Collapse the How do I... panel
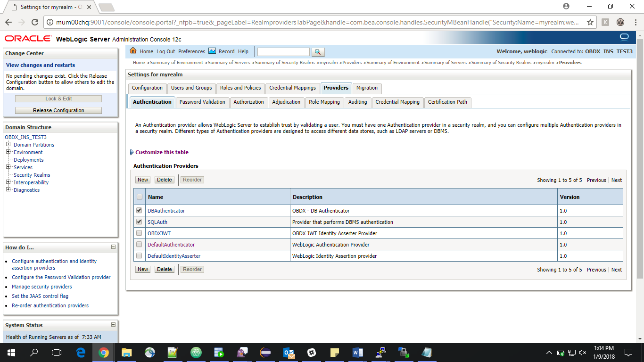This screenshot has height=362, width=644. 113,247
